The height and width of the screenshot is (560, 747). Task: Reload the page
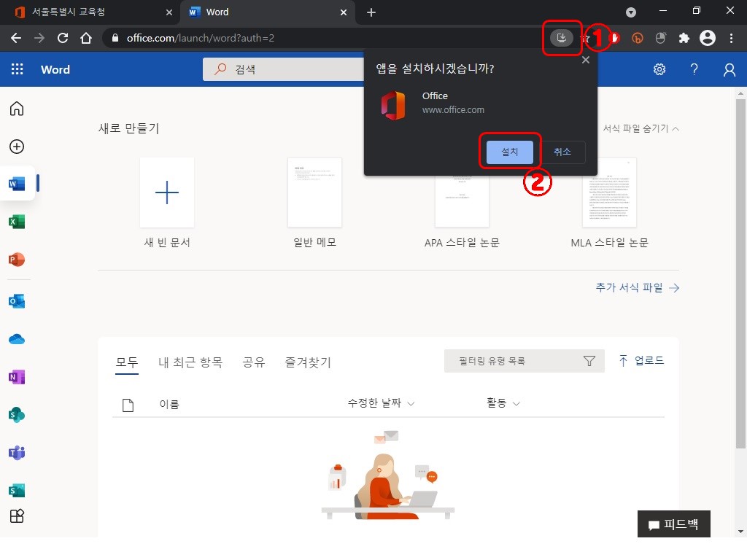point(63,38)
